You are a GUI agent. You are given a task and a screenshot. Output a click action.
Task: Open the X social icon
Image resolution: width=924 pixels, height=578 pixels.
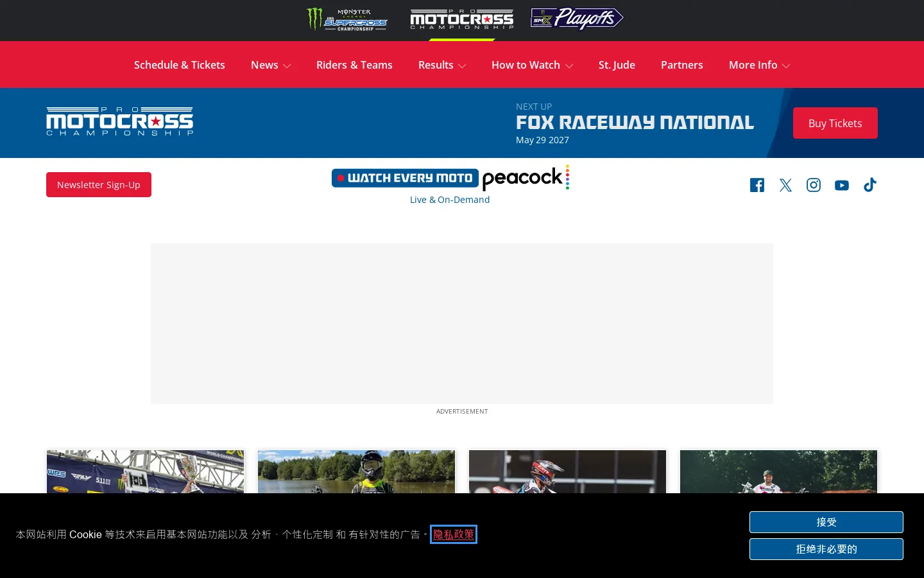click(x=785, y=185)
